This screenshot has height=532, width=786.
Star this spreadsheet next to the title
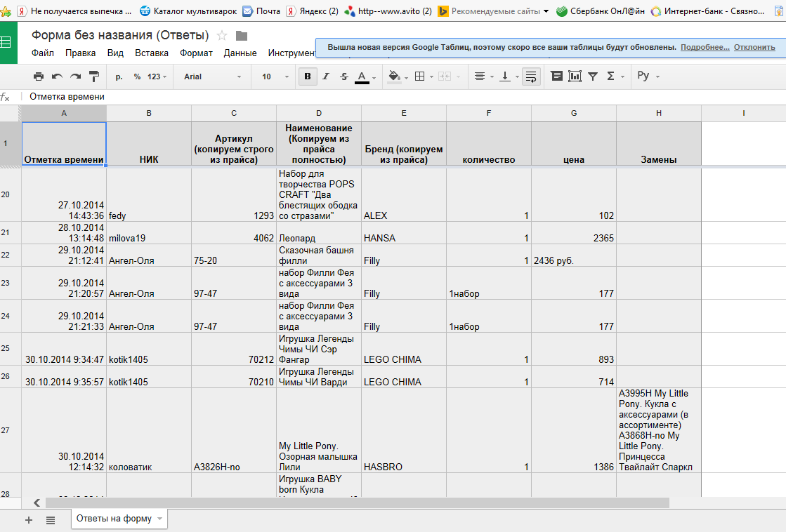coord(222,36)
